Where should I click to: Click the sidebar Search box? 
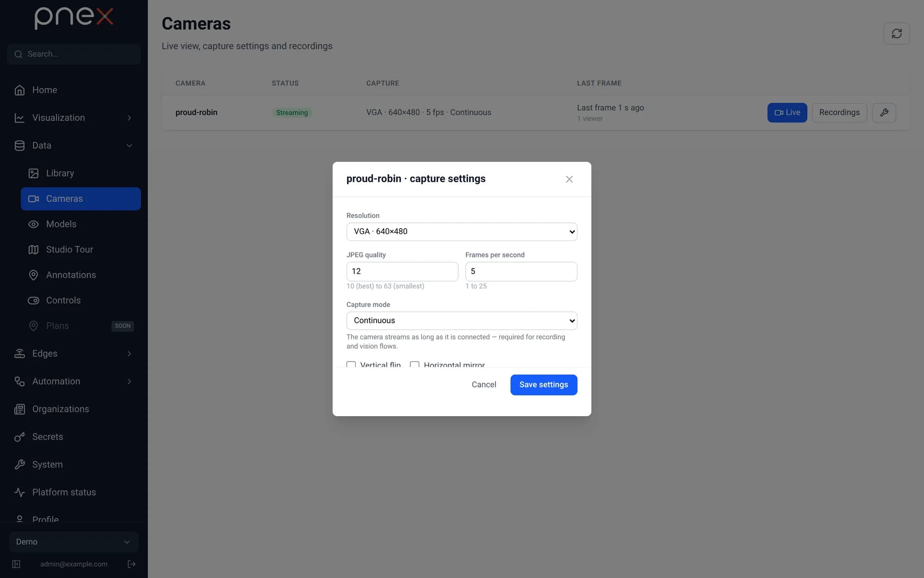[74, 54]
